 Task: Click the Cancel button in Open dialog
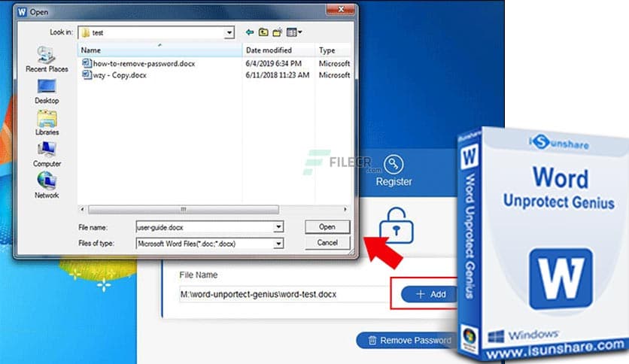(327, 242)
